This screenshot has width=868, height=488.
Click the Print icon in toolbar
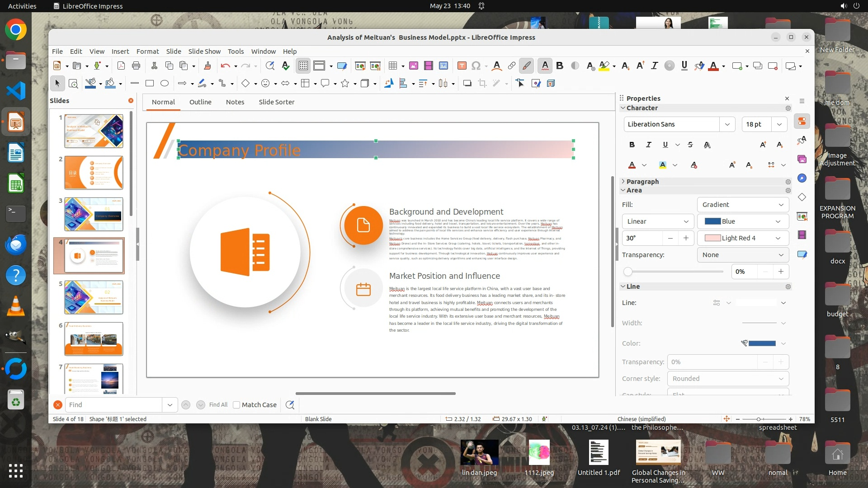136,66
